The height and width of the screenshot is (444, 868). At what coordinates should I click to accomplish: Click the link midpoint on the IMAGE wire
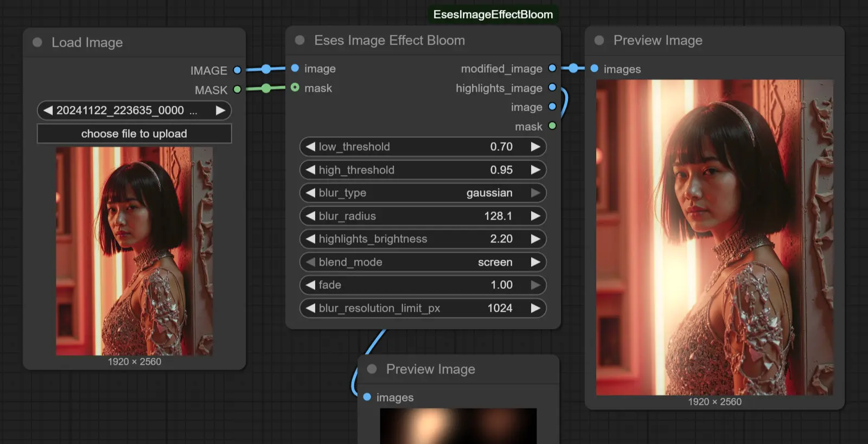click(x=266, y=69)
